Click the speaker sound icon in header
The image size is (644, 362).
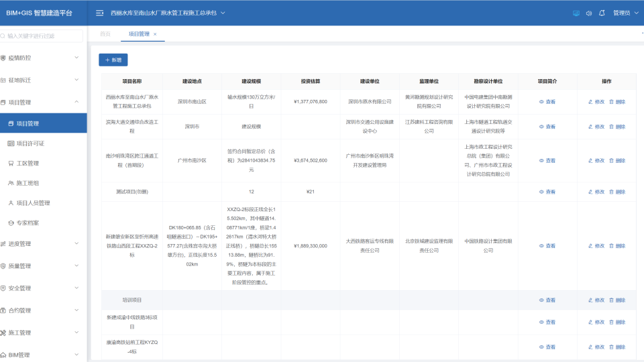pos(588,13)
